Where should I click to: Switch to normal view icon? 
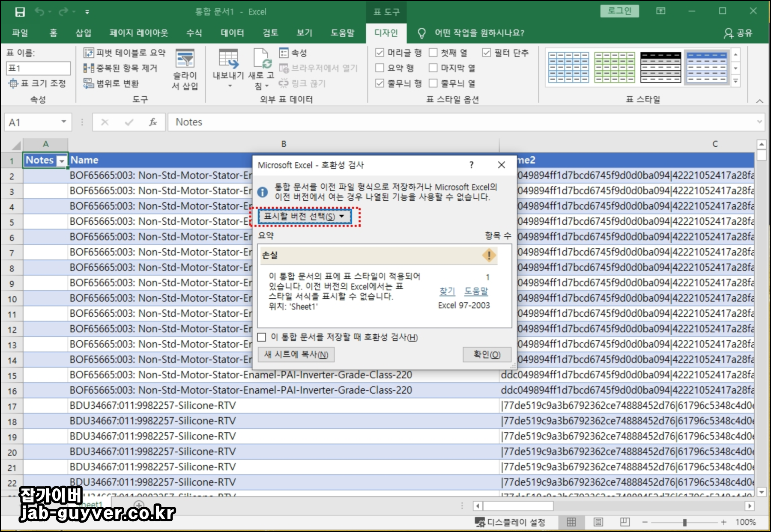coord(571,522)
